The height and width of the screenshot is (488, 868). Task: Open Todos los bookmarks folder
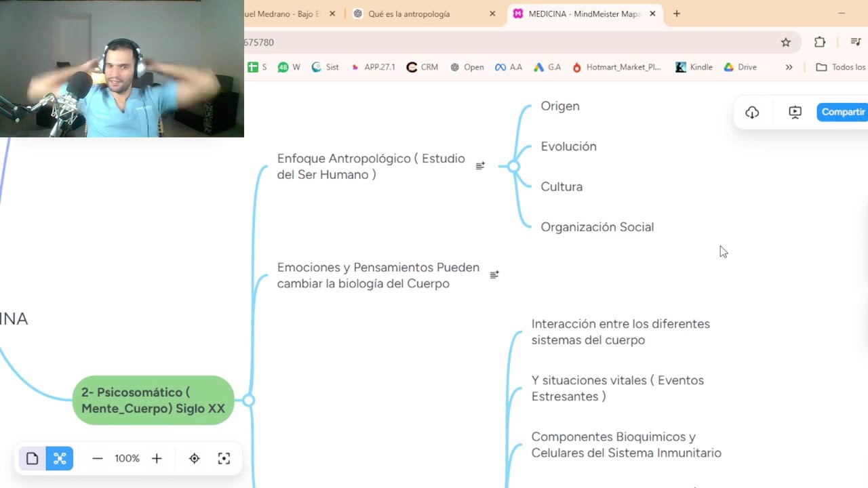841,67
